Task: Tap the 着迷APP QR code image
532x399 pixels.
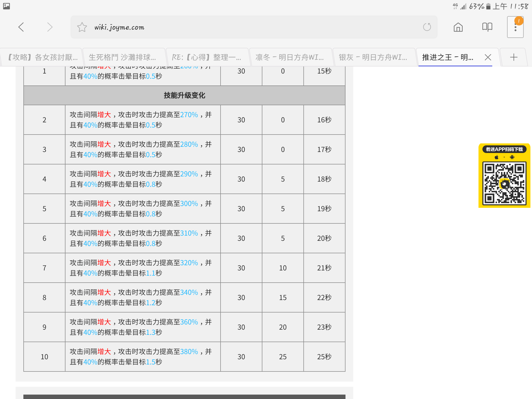Action: 504,183
